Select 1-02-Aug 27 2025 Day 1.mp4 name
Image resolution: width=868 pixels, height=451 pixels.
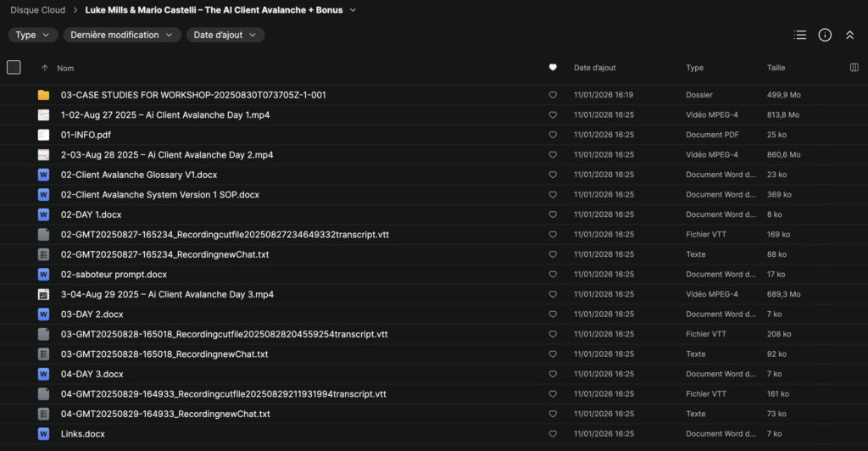[x=165, y=115]
